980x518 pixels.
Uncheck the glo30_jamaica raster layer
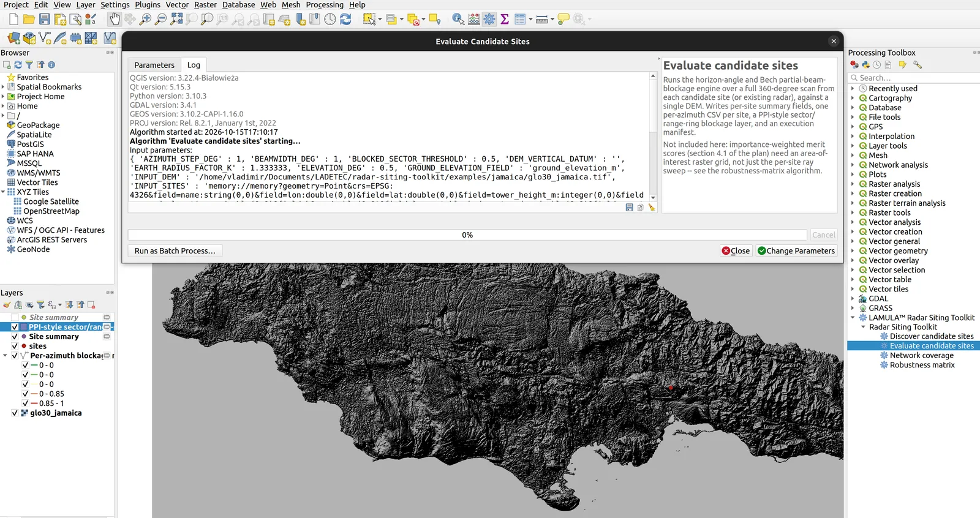click(15, 413)
